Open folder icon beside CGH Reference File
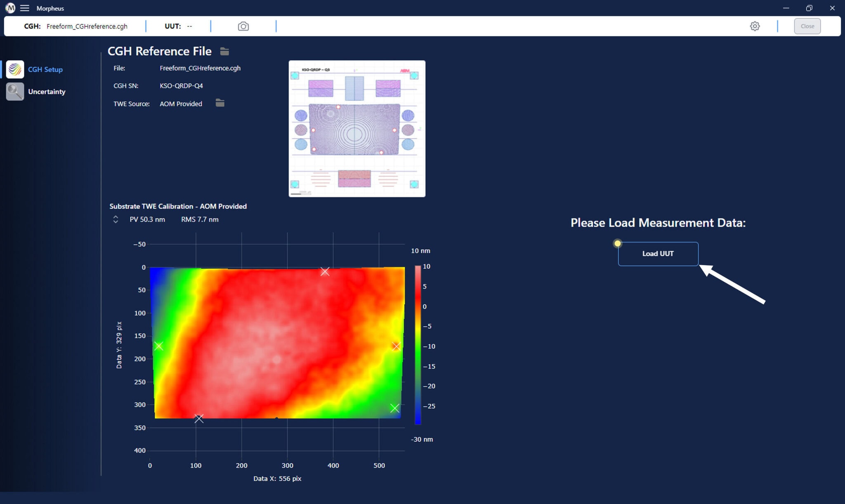The height and width of the screenshot is (504, 845). click(x=224, y=51)
